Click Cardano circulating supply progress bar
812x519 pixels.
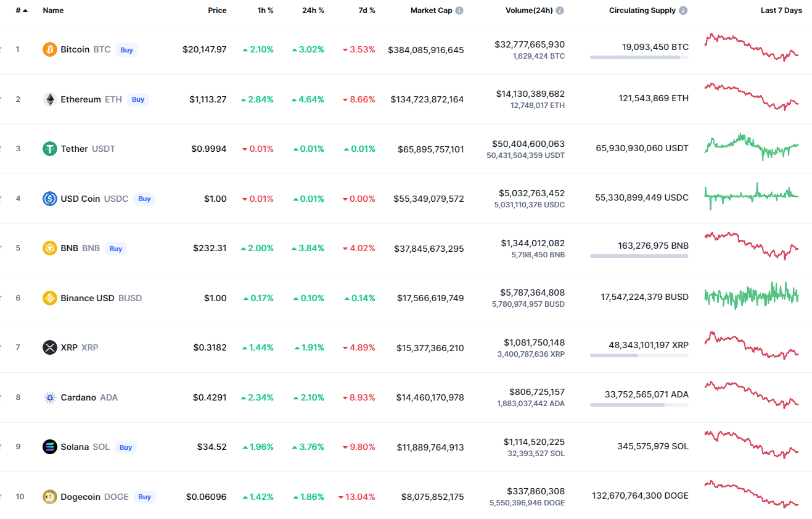point(639,405)
